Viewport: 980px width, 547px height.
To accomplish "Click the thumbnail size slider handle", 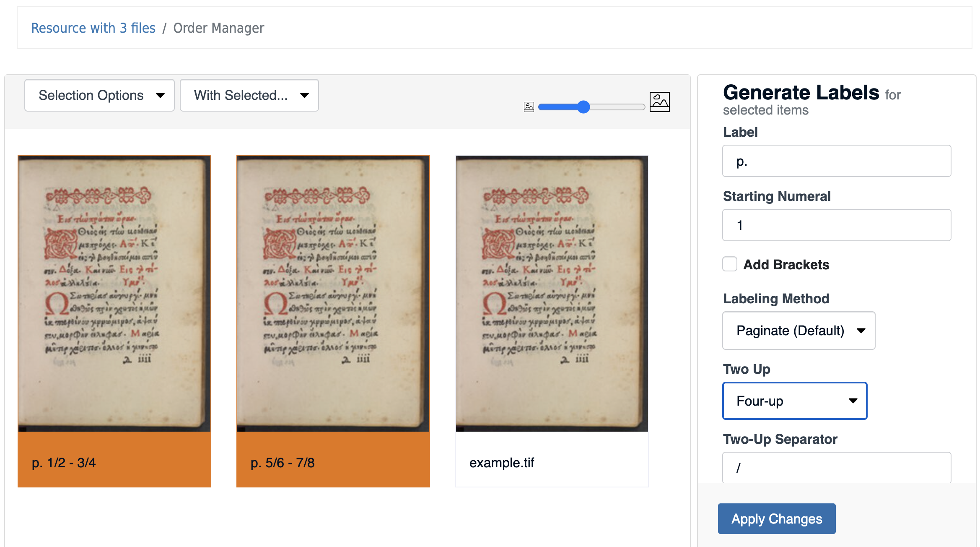I will [x=583, y=107].
